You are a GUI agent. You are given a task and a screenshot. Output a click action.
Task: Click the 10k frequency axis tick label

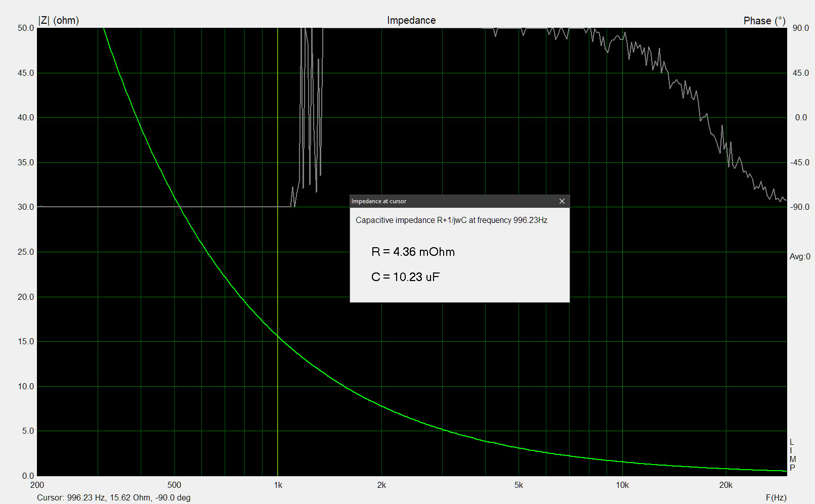click(x=622, y=485)
